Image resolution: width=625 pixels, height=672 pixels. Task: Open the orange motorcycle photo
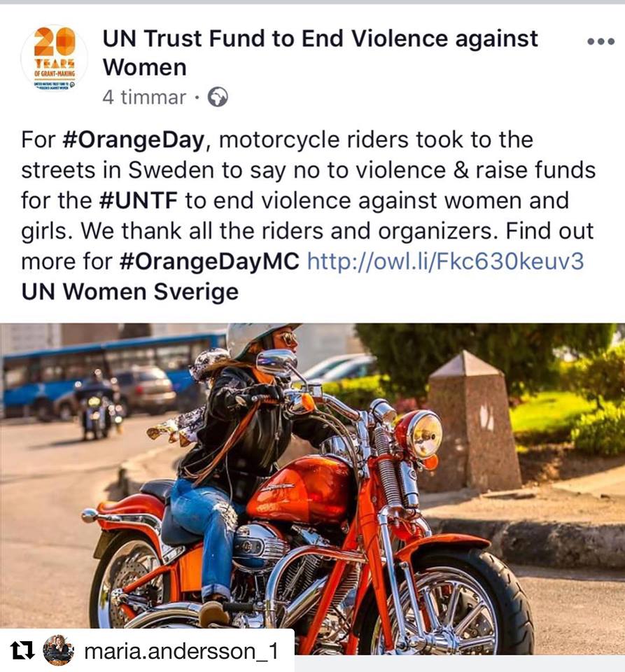[312, 489]
